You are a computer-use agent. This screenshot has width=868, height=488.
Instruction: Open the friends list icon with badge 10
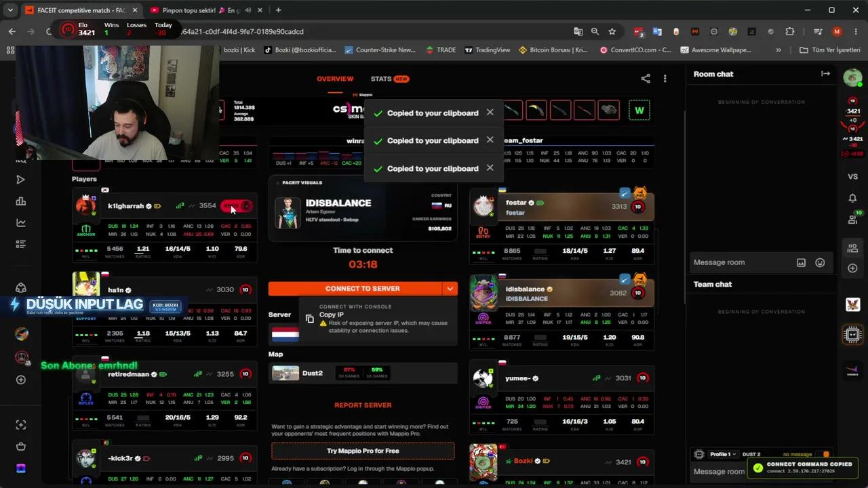coord(853,219)
